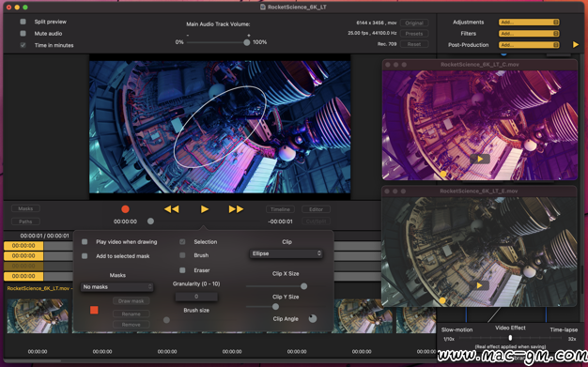Click the red mask color square
588x367 pixels.
[x=94, y=310]
